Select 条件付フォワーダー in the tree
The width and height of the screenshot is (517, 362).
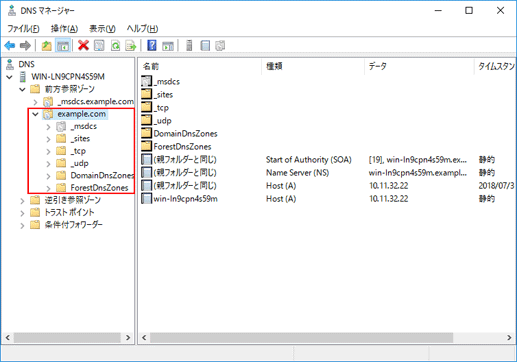(74, 225)
